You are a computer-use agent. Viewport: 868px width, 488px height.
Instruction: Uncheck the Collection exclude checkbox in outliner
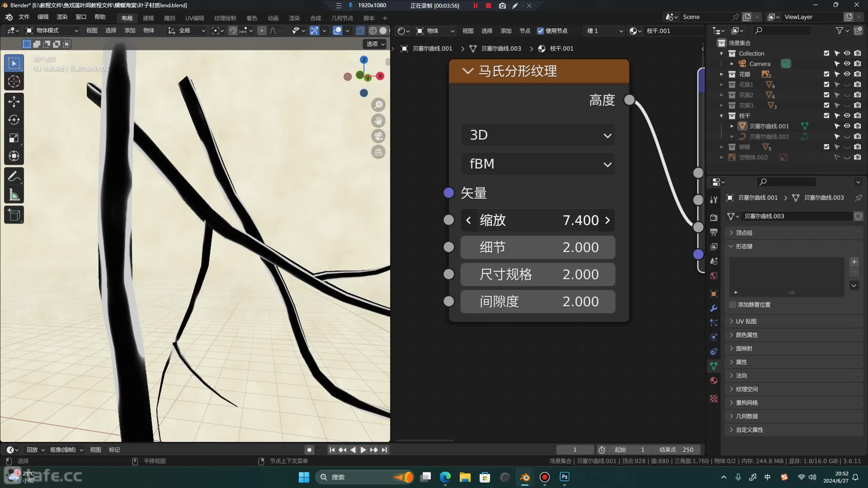tap(826, 53)
